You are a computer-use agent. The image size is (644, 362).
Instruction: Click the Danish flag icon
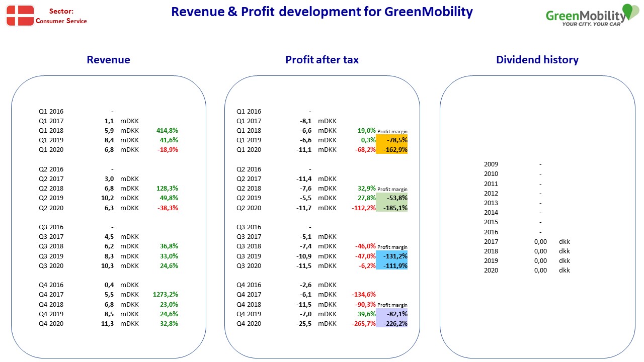point(20,16)
